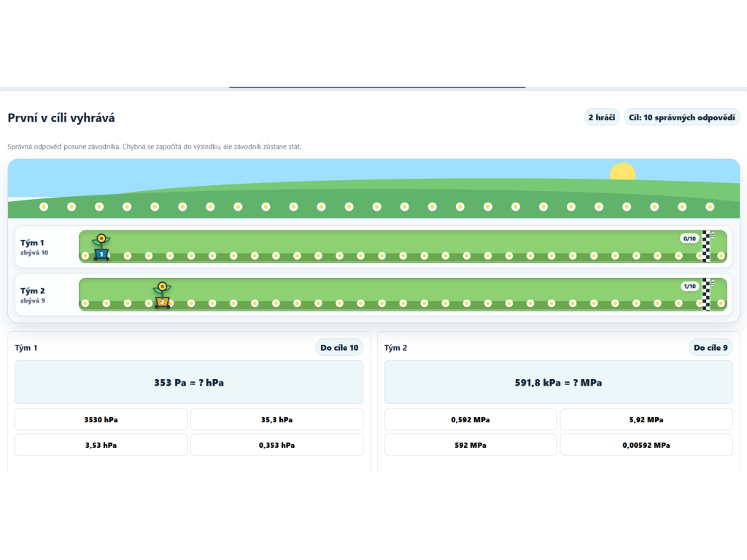Choose answer 3530 hPa

[x=101, y=419]
